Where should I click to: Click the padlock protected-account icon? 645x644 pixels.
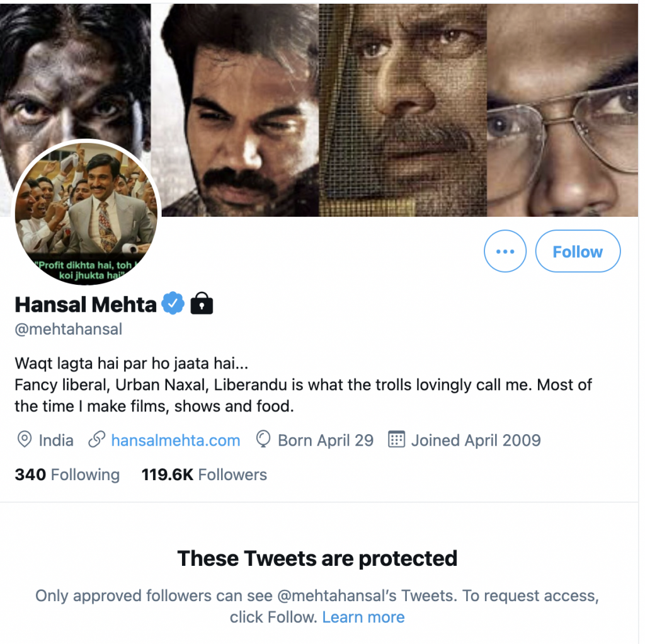click(202, 304)
